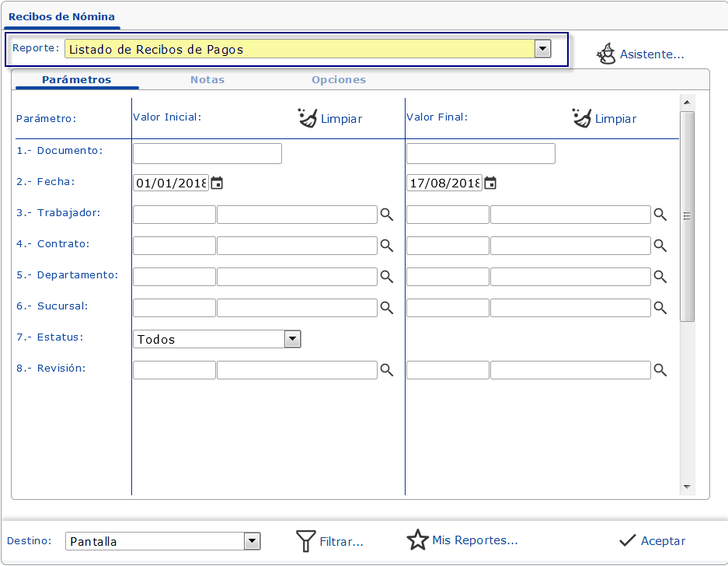Image resolution: width=728 pixels, height=566 pixels.
Task: Click the Mis Reportes star icon
Action: coord(417,540)
